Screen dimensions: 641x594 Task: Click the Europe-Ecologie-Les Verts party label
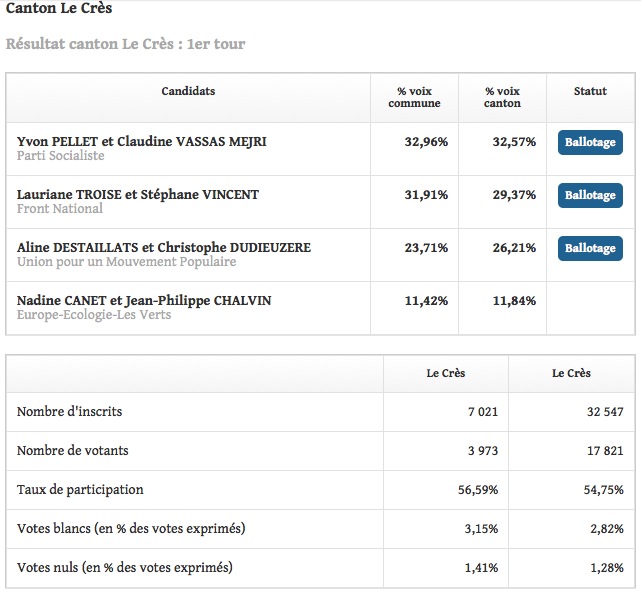tap(94, 315)
